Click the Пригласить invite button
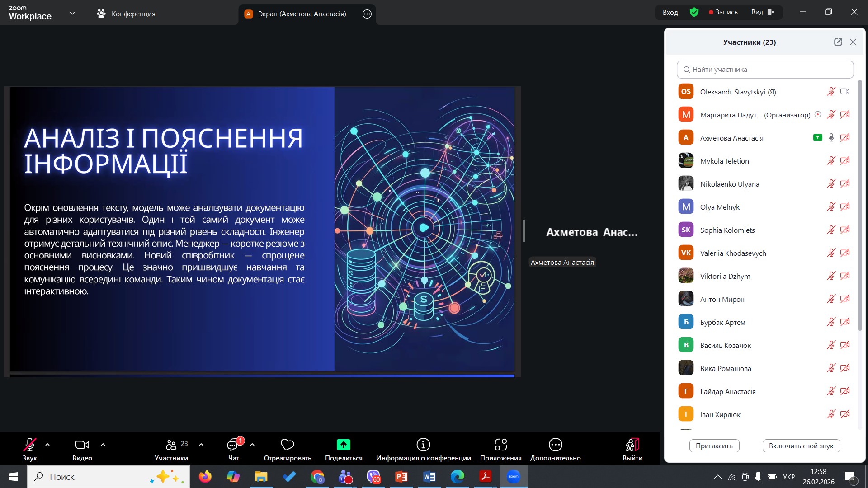Screen dimensions: 868x488 (714, 446)
